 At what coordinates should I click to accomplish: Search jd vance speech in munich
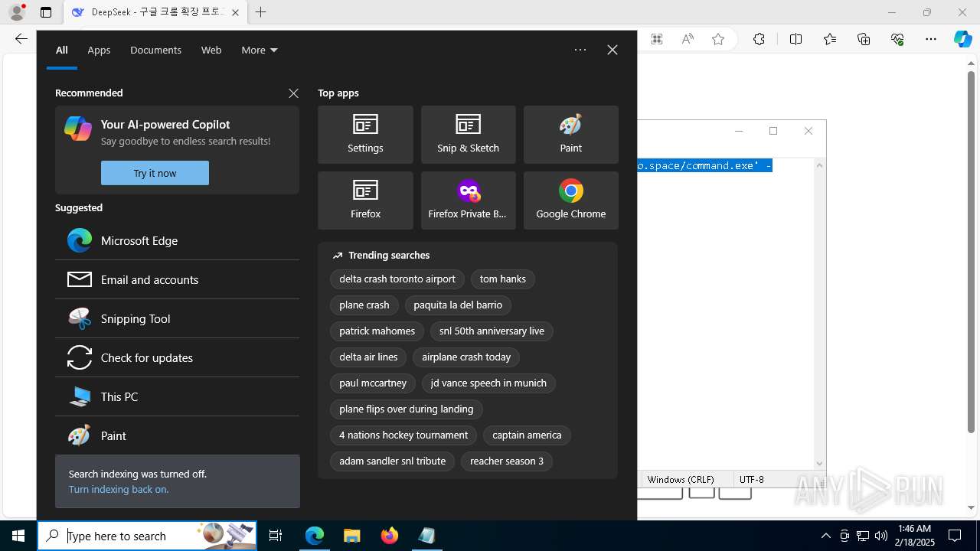coord(488,383)
